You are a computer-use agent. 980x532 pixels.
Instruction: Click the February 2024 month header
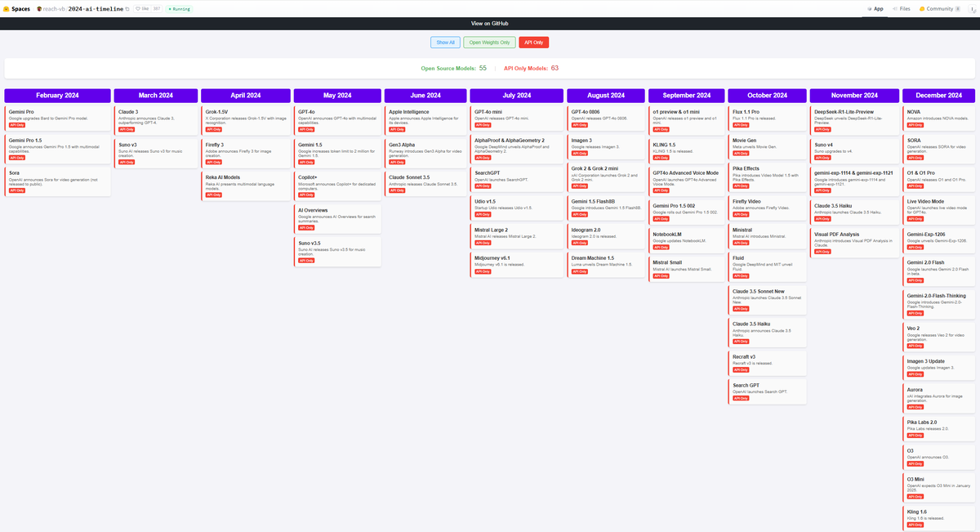point(57,96)
